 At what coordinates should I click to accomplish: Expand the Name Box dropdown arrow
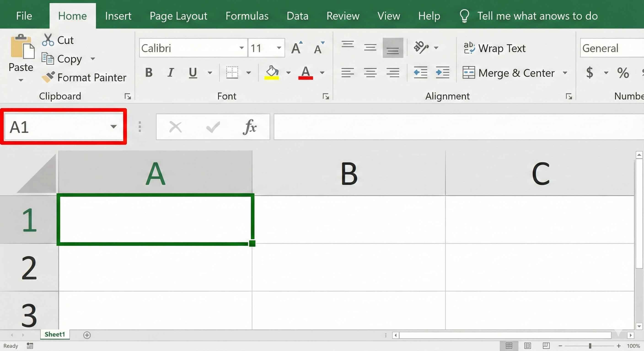[x=113, y=127]
